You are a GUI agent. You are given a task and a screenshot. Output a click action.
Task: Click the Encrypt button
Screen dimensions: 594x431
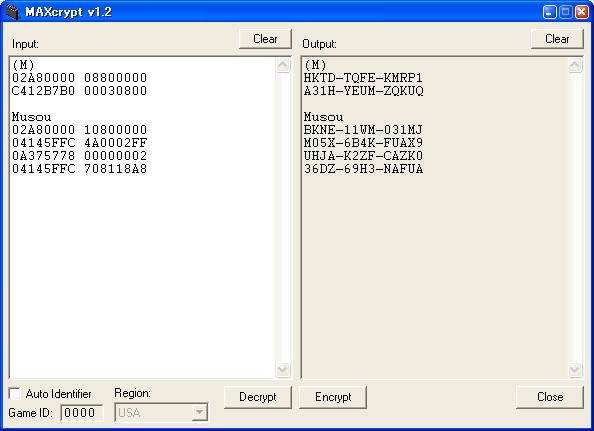click(x=333, y=397)
